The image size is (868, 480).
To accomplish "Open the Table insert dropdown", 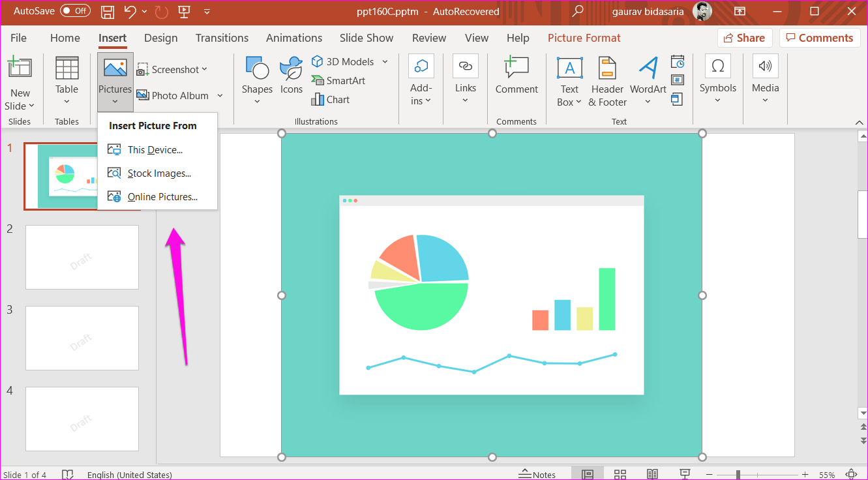I will (x=67, y=81).
